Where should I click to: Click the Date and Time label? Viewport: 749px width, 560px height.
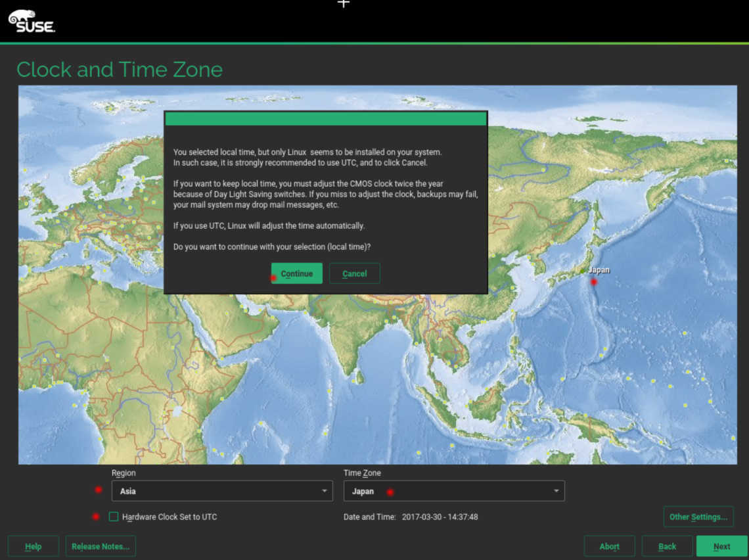(x=369, y=517)
